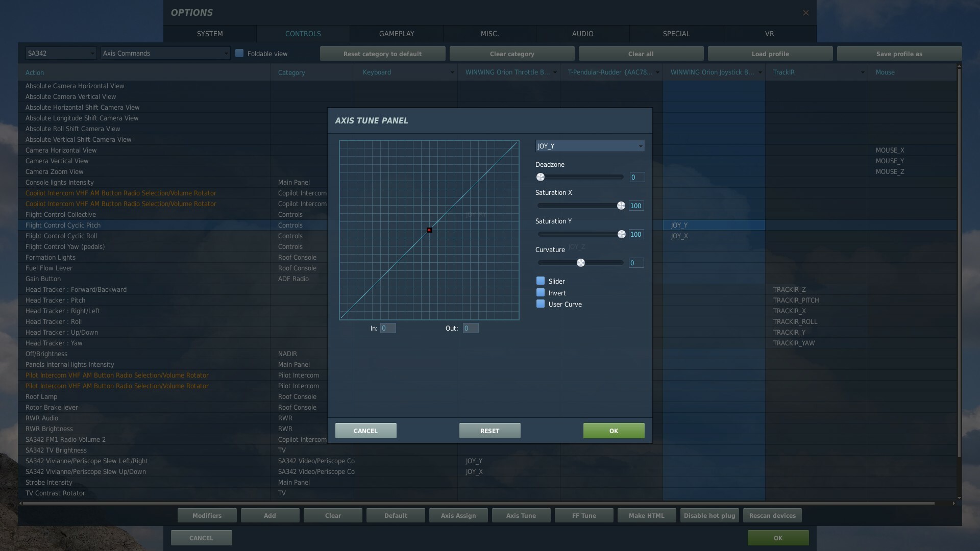
Task: Click the MOUSE_X cell in the Mouse column
Action: click(x=912, y=150)
